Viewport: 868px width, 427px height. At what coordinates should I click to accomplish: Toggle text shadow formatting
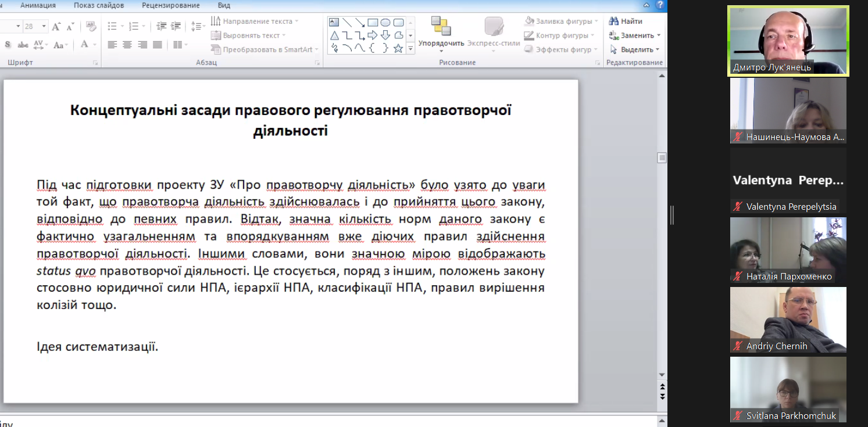tap(8, 45)
